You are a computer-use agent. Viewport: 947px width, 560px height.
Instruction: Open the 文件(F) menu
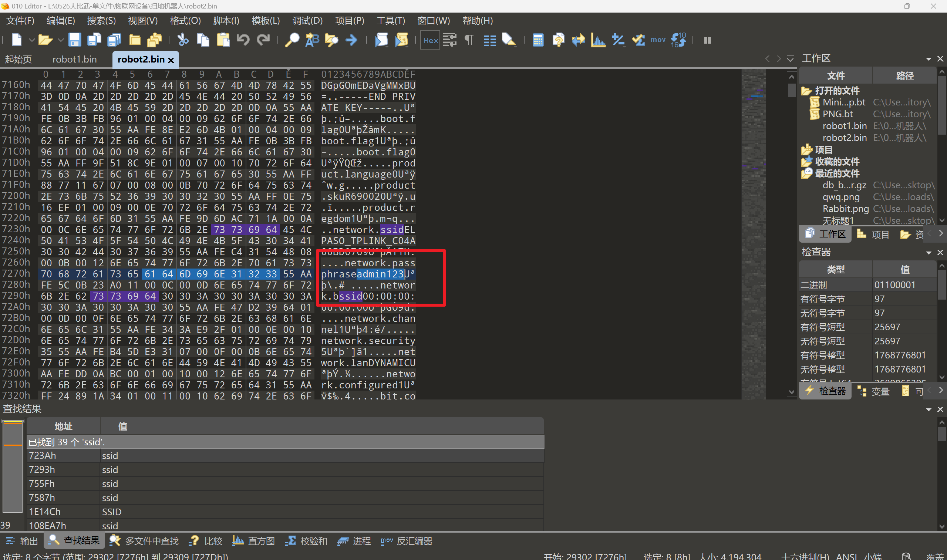20,20
